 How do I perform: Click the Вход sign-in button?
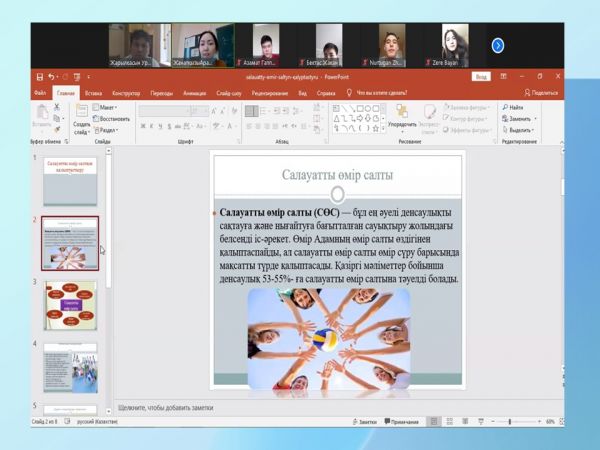pyautogui.click(x=481, y=76)
